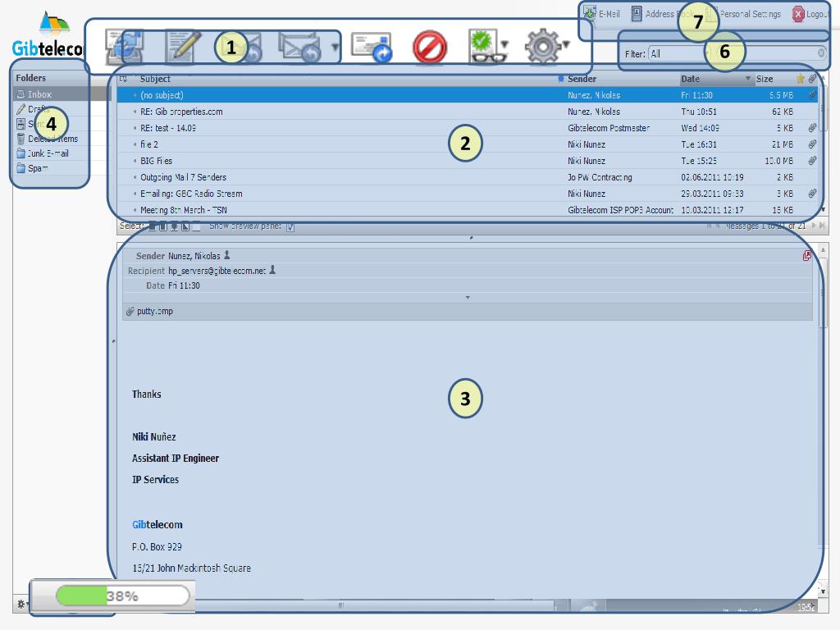840x630 pixels.
Task: Open the Address Book tab
Action: pyautogui.click(x=663, y=14)
